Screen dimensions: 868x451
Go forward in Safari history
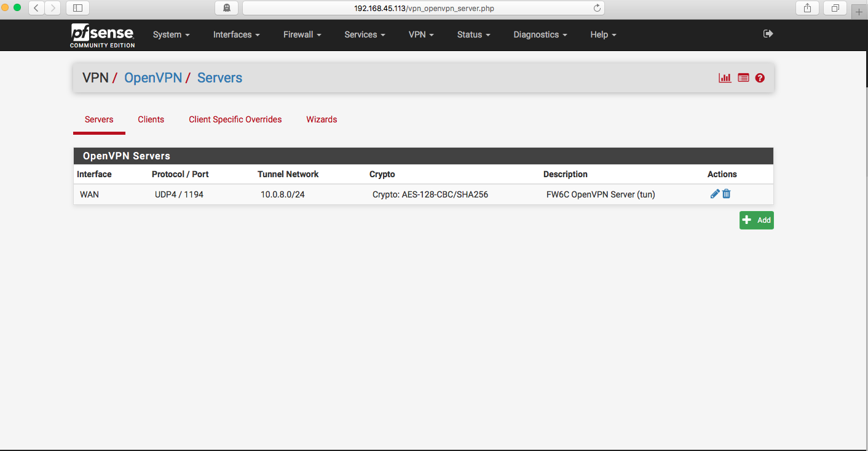coord(53,8)
